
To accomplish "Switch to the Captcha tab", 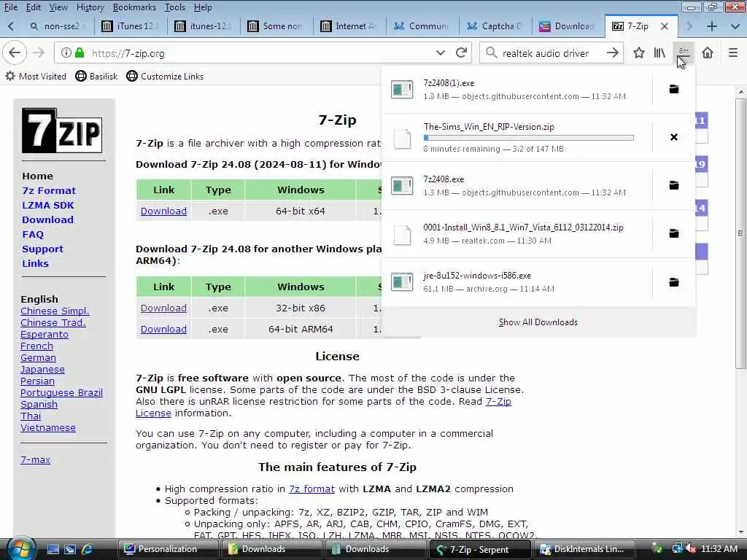I will point(496,26).
